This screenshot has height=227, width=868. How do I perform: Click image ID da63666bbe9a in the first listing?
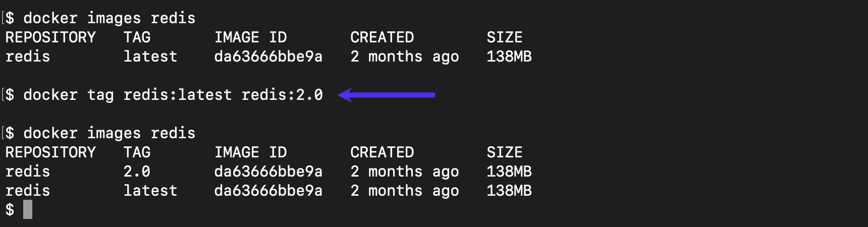click(x=268, y=56)
